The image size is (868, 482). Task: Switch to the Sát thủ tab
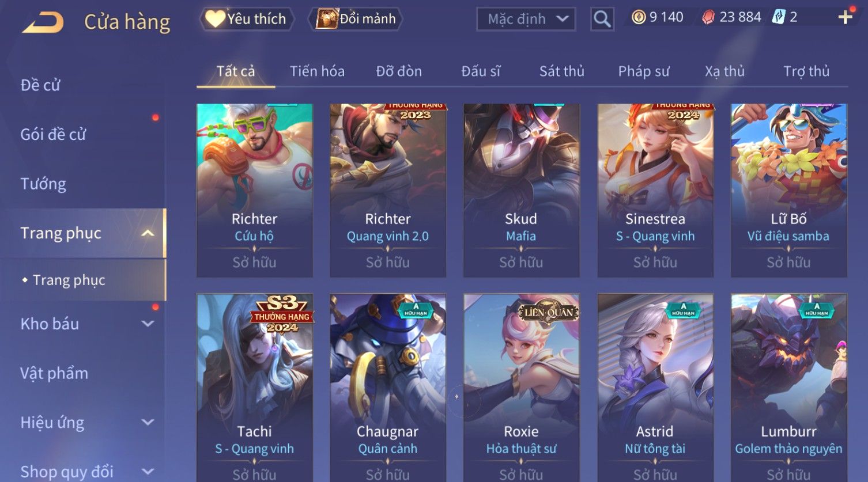(x=561, y=71)
